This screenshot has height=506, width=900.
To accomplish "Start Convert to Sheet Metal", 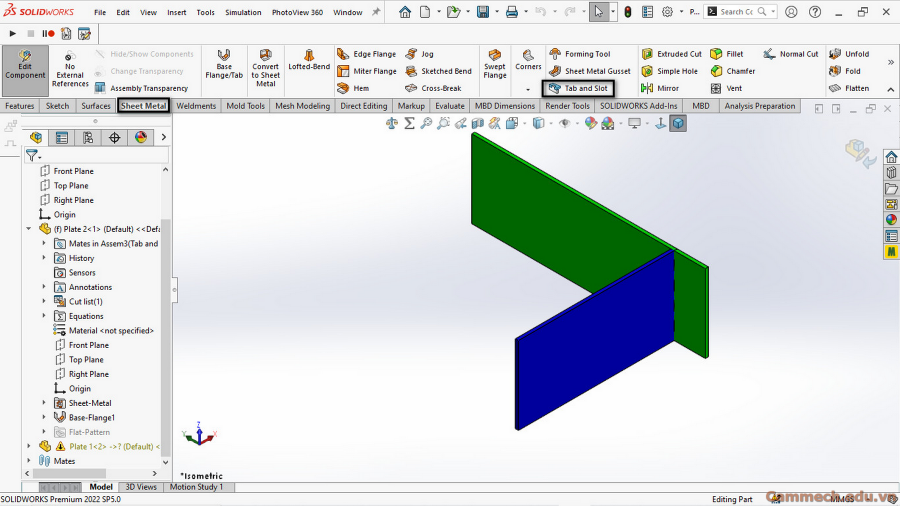I will point(265,68).
